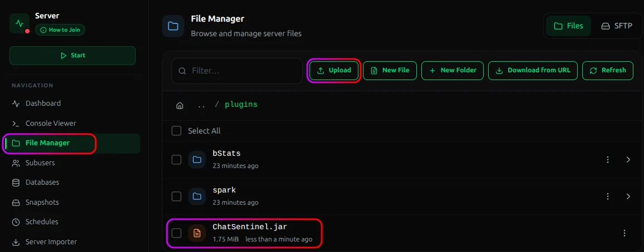
Task: Focus the Filter search field
Action: tap(237, 71)
